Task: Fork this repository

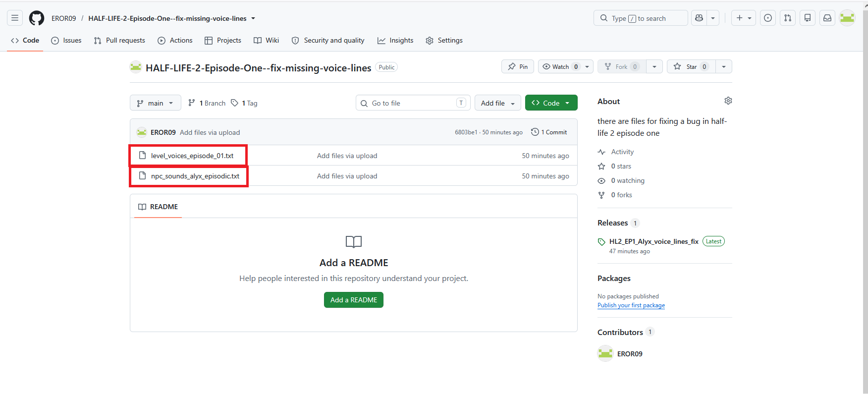Action: click(x=622, y=66)
